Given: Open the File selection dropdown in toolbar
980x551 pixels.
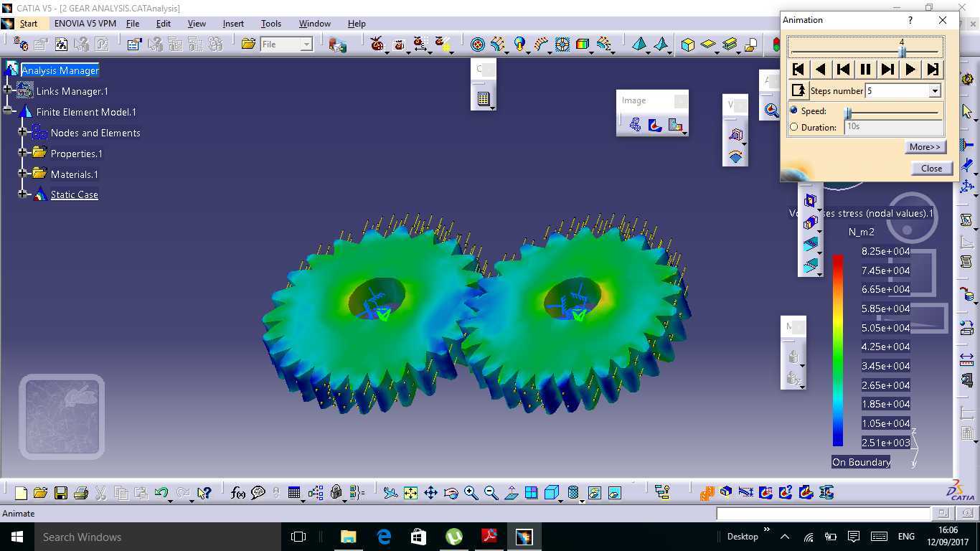Looking at the screenshot, I should (306, 44).
